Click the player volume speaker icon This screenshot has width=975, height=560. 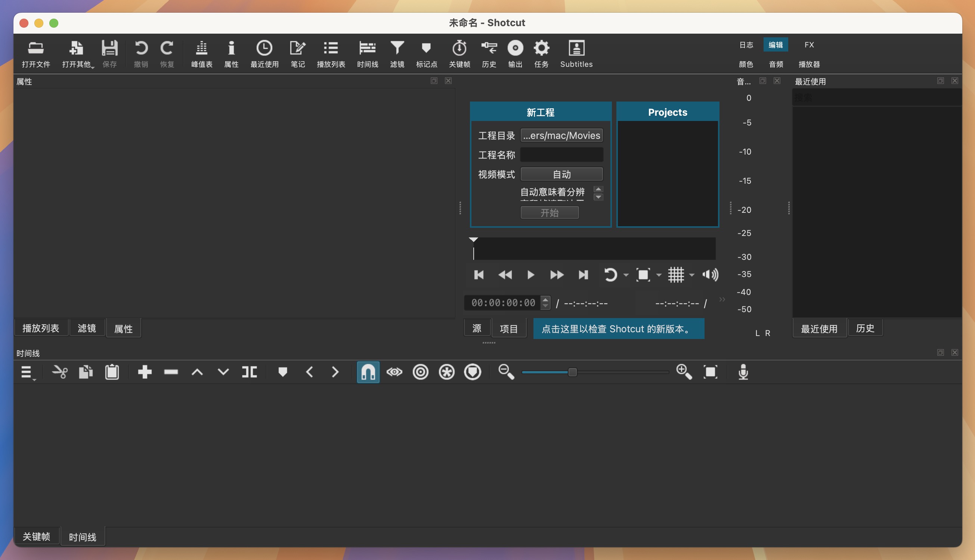pyautogui.click(x=710, y=275)
